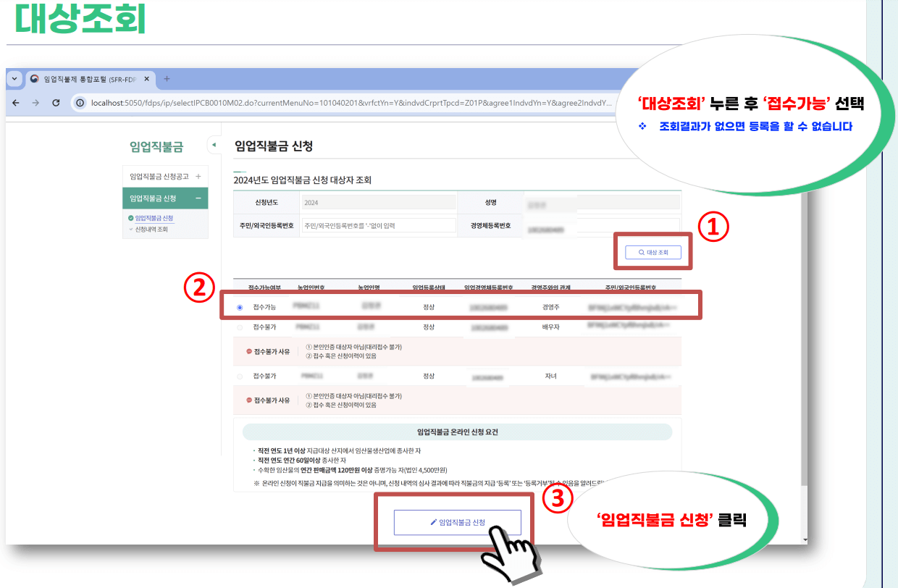Open a new browser tab with plus icon

click(x=167, y=78)
